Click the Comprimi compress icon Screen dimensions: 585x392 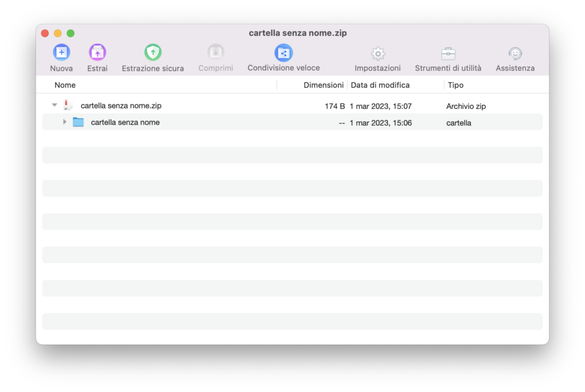pos(215,53)
